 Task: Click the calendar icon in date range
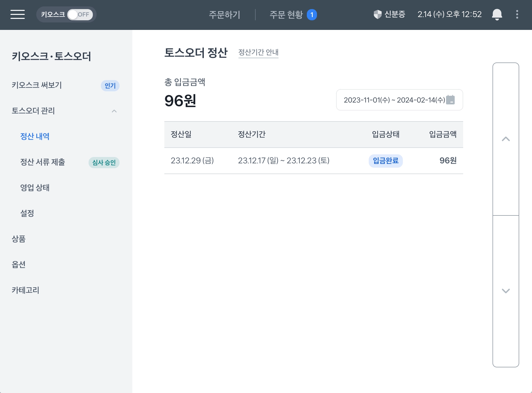tap(450, 100)
